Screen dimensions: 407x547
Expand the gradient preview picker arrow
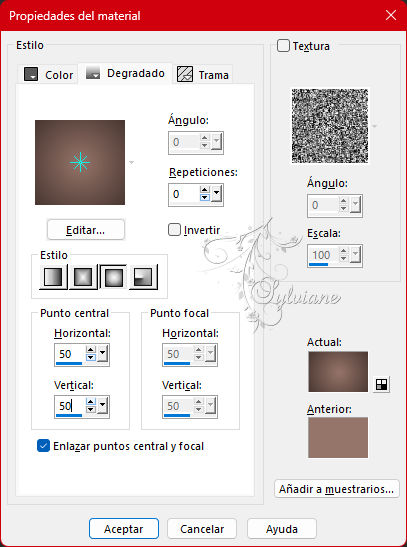click(x=131, y=162)
